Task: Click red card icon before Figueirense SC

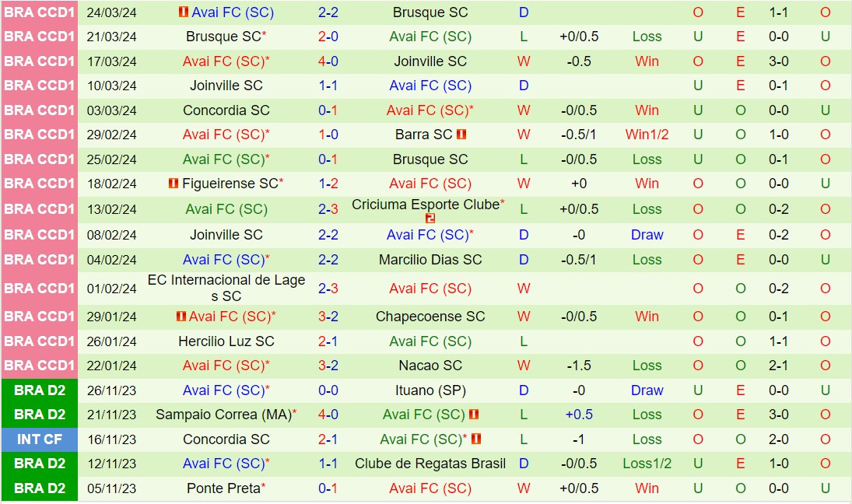Action: 173,184
